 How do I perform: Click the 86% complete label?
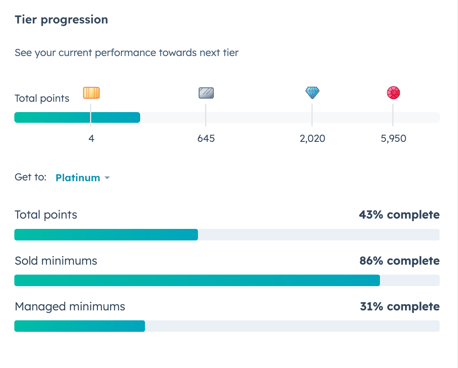[x=399, y=261]
